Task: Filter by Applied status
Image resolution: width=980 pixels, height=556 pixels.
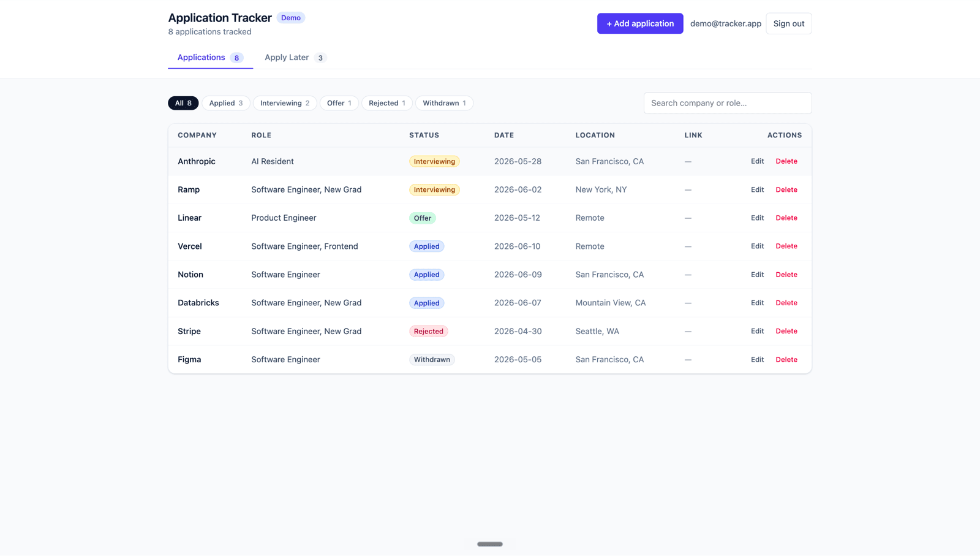Action: point(226,103)
